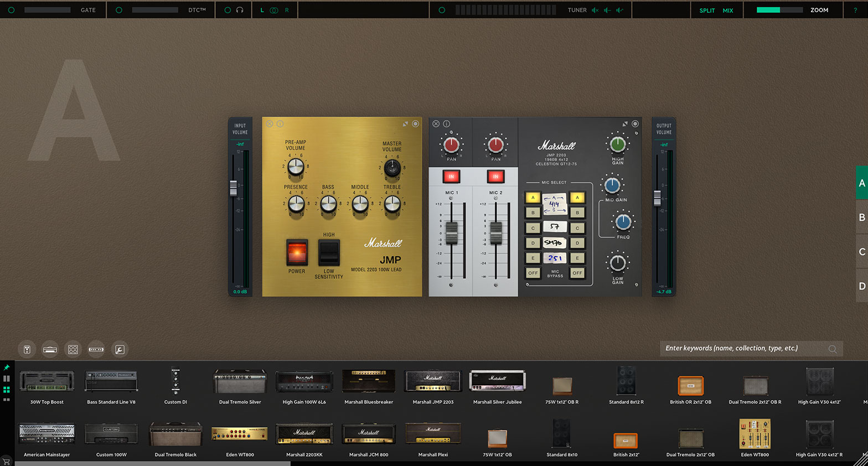Screen dimensions: 868x466
Task: Toggle the MIC 1 IN button
Action: [451, 177]
